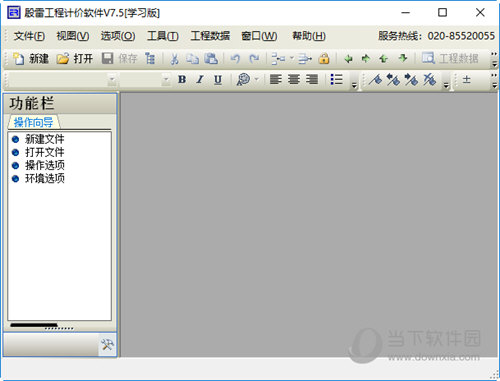Click the scissors cut icon
The height and width of the screenshot is (381, 500).
pyautogui.click(x=174, y=59)
